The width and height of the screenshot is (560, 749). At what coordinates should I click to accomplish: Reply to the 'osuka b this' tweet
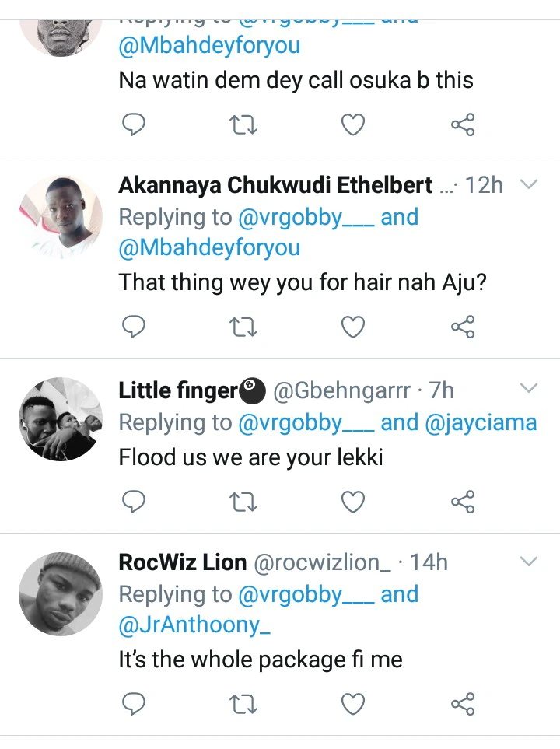pos(135,125)
